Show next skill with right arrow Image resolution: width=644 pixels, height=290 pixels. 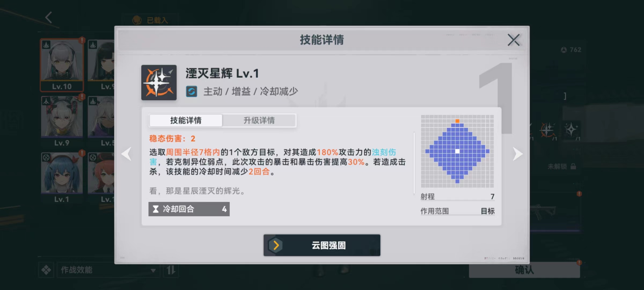(518, 154)
